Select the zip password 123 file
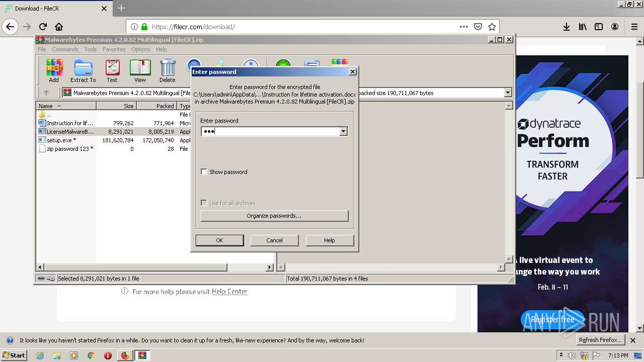This screenshot has height=362, width=644. (65, 148)
